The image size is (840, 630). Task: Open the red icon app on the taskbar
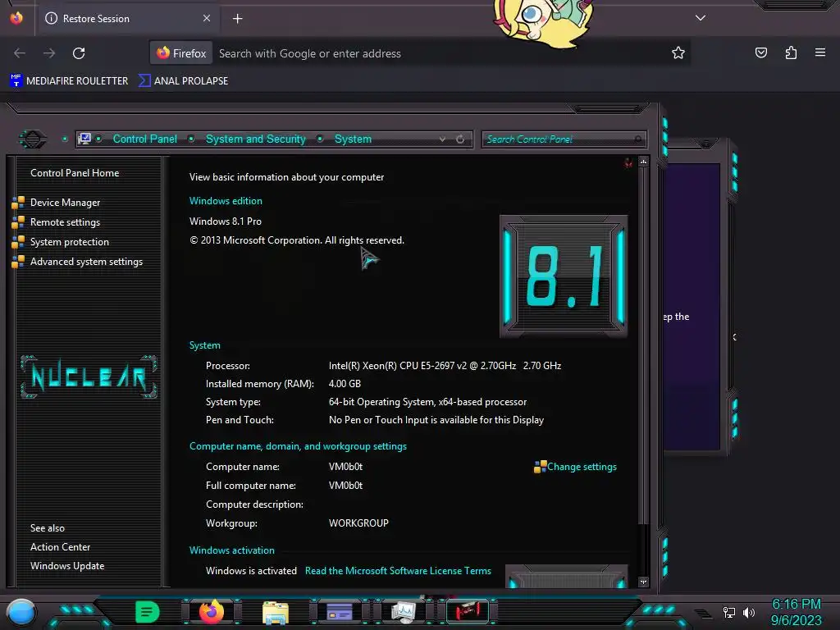point(467,612)
